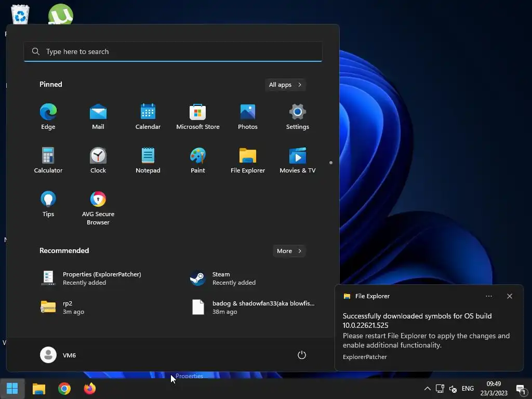Open the Settings gear app
The image size is (532, 399).
(298, 117)
